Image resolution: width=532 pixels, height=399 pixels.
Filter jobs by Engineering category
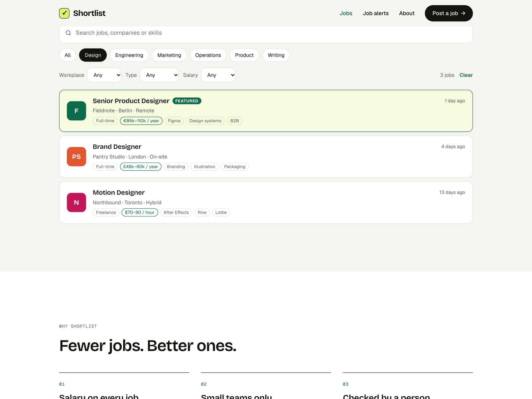coord(129,55)
